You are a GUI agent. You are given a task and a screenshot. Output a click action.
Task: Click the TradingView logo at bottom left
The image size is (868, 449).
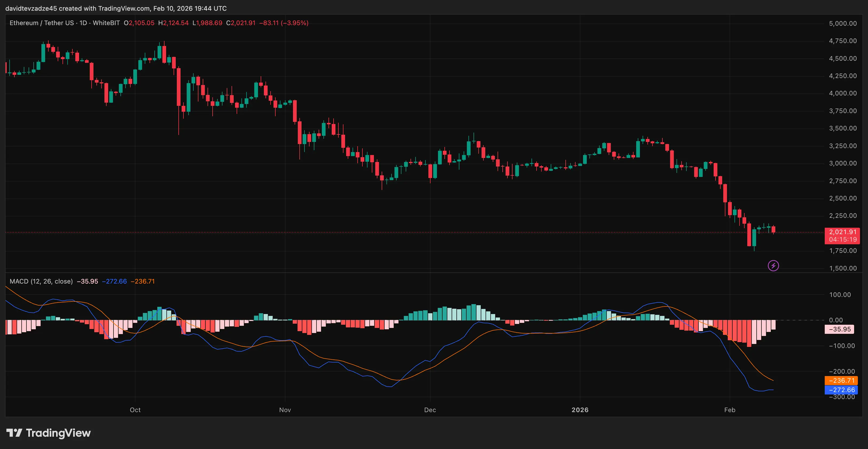click(49, 433)
